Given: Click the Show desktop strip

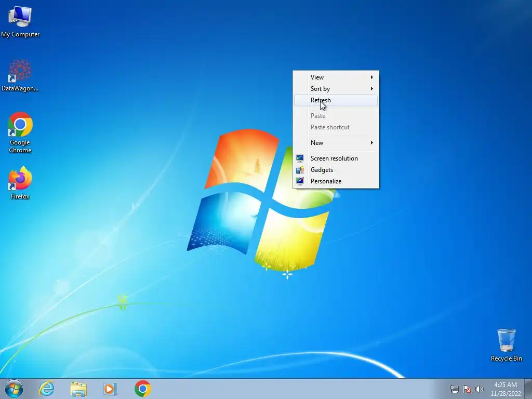Looking at the screenshot, I should (x=528, y=389).
